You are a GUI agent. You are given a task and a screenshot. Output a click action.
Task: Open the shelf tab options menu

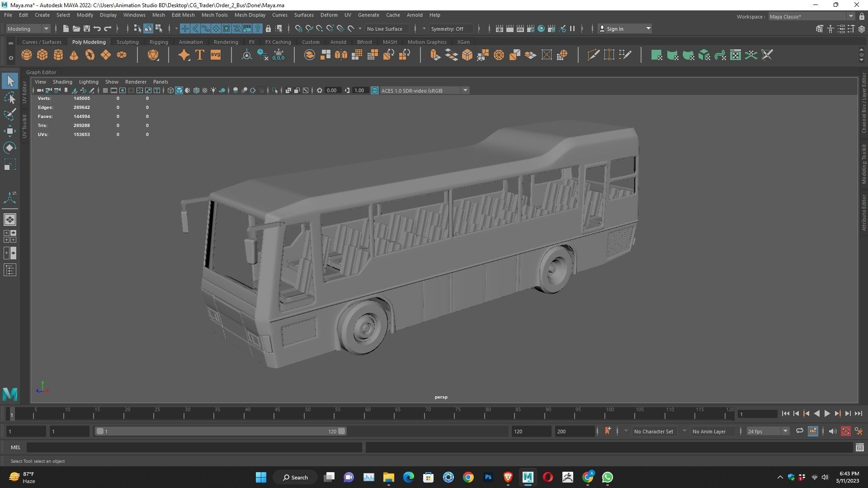[10, 43]
